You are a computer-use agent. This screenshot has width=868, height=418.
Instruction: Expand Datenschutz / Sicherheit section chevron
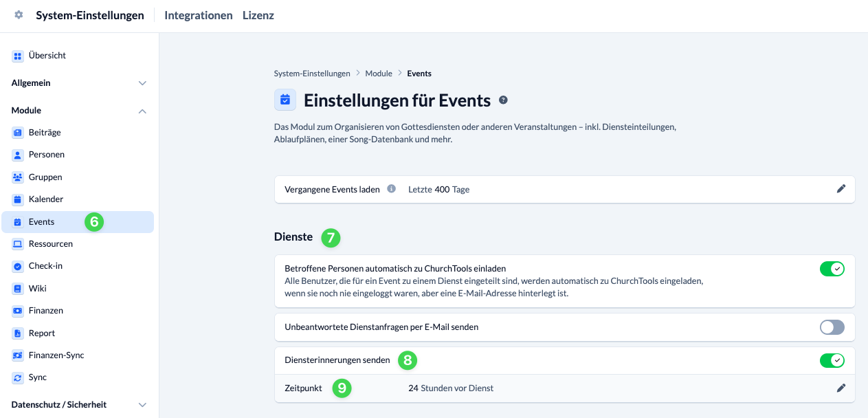coord(142,405)
